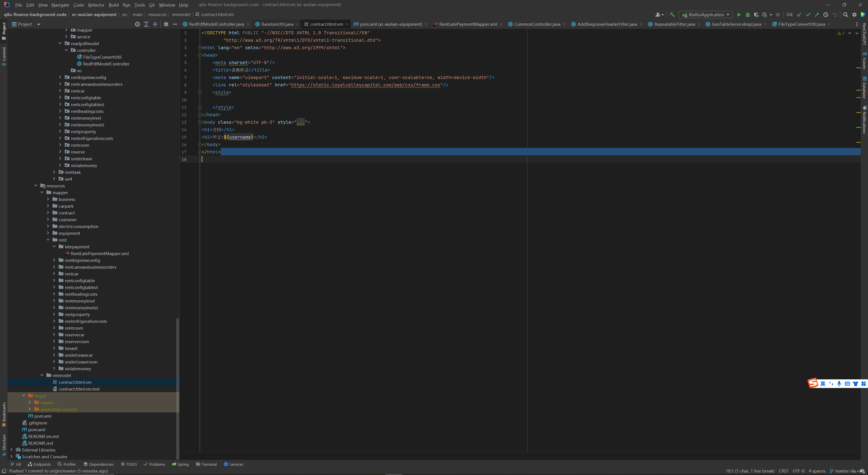
Task: Click Git update project arrow
Action: tap(799, 15)
